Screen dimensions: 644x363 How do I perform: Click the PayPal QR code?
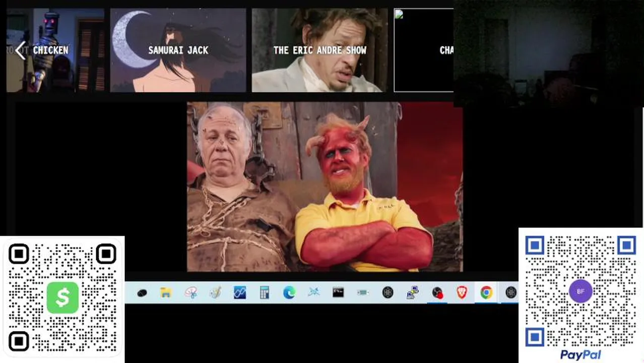click(x=581, y=290)
